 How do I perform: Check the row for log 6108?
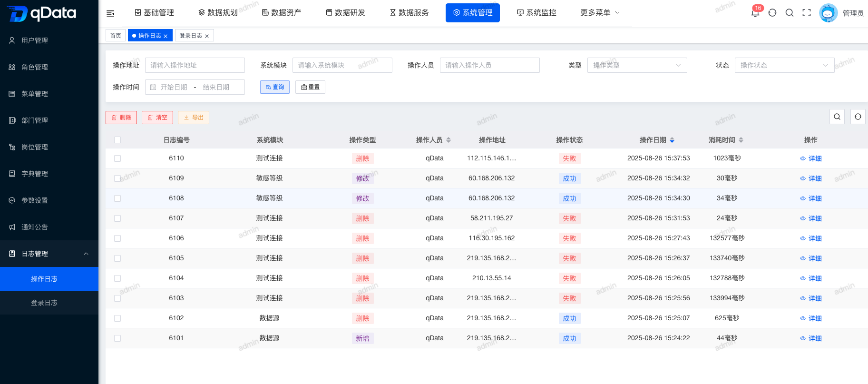click(x=117, y=198)
